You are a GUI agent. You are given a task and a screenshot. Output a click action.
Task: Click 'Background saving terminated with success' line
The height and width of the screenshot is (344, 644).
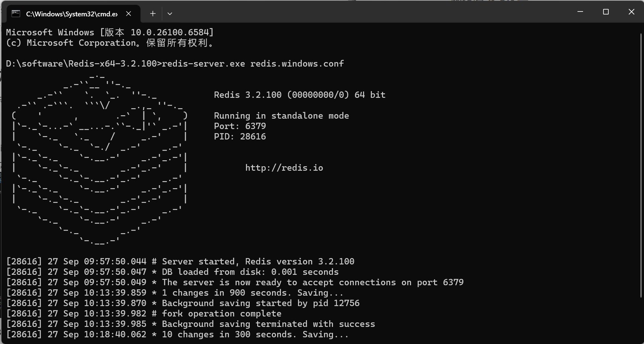coord(191,324)
